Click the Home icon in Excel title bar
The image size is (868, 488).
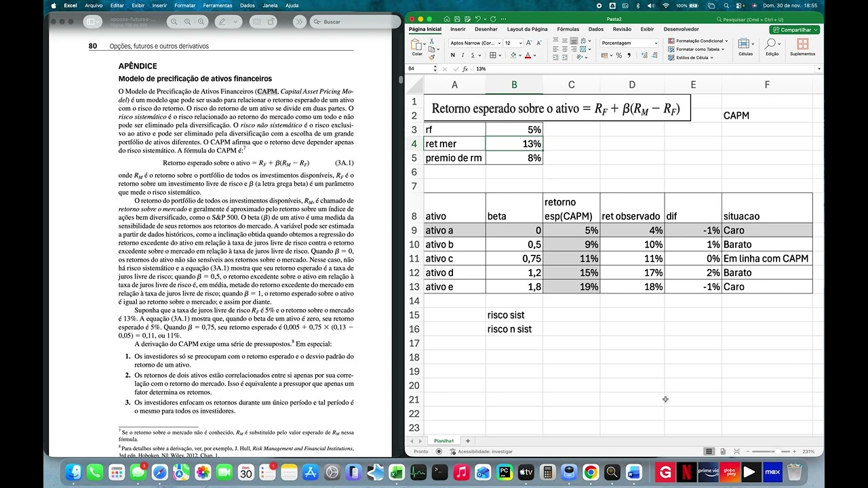447,19
